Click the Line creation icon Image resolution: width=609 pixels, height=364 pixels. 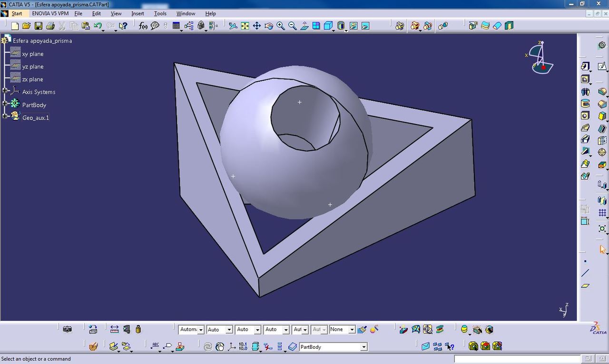point(585,273)
